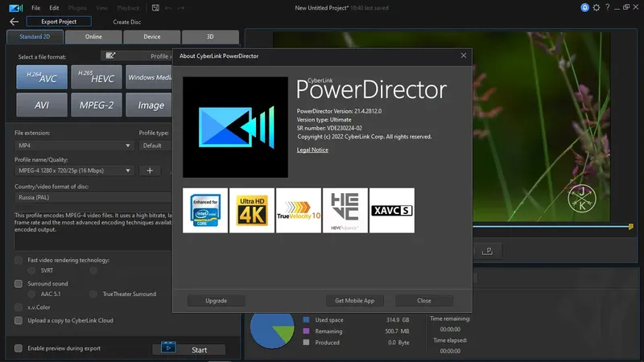The height and width of the screenshot is (362, 644).
Task: Click the save project toolbar icon
Action: coord(155,8)
